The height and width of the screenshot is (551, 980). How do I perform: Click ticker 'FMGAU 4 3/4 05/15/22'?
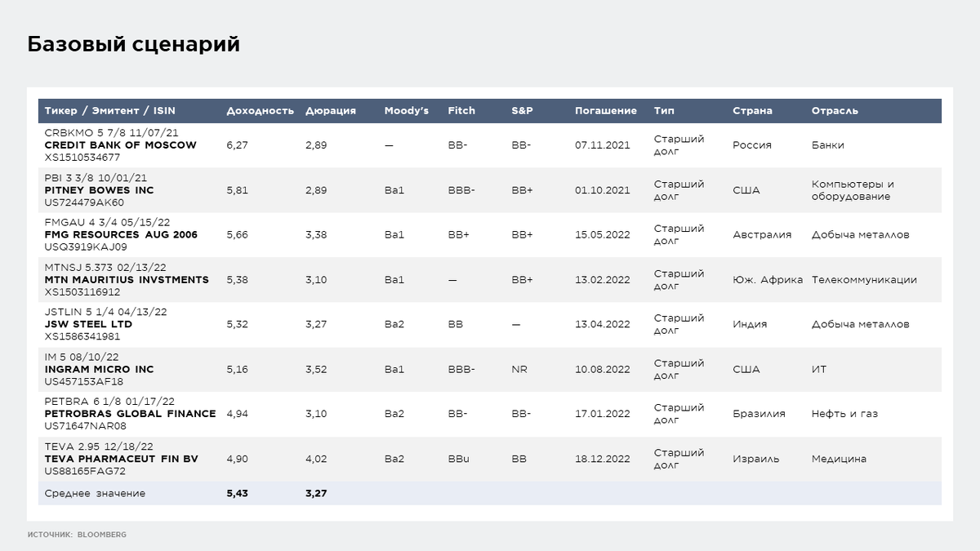108,222
